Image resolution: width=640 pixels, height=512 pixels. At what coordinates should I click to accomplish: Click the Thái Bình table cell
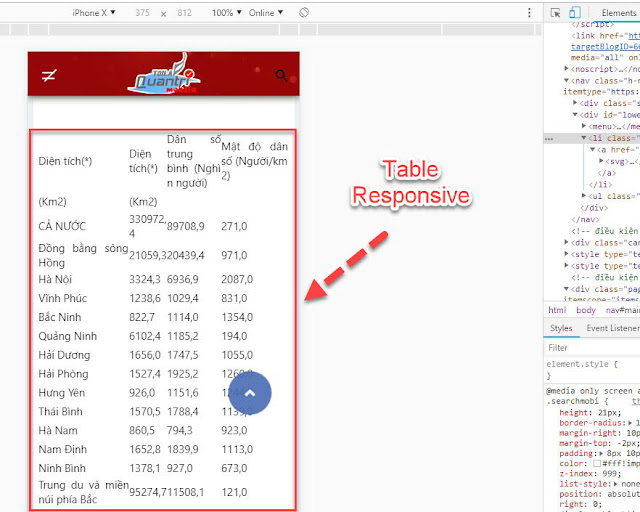(x=60, y=412)
